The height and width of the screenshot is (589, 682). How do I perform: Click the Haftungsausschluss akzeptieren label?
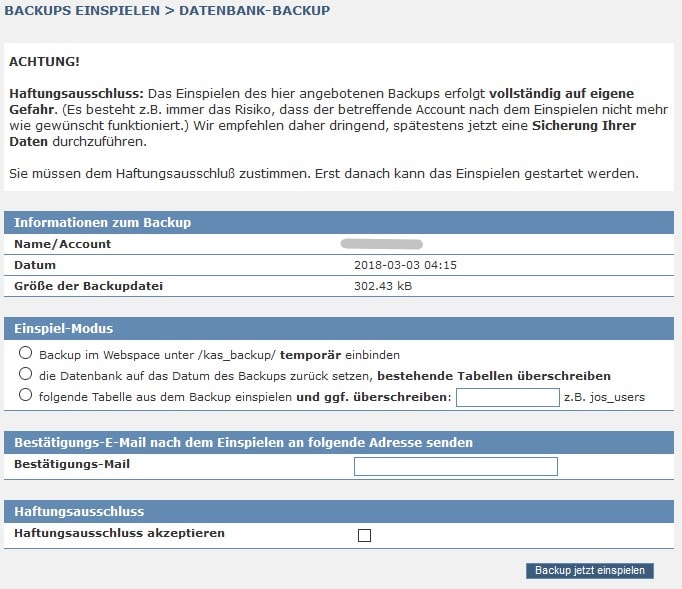tap(119, 533)
